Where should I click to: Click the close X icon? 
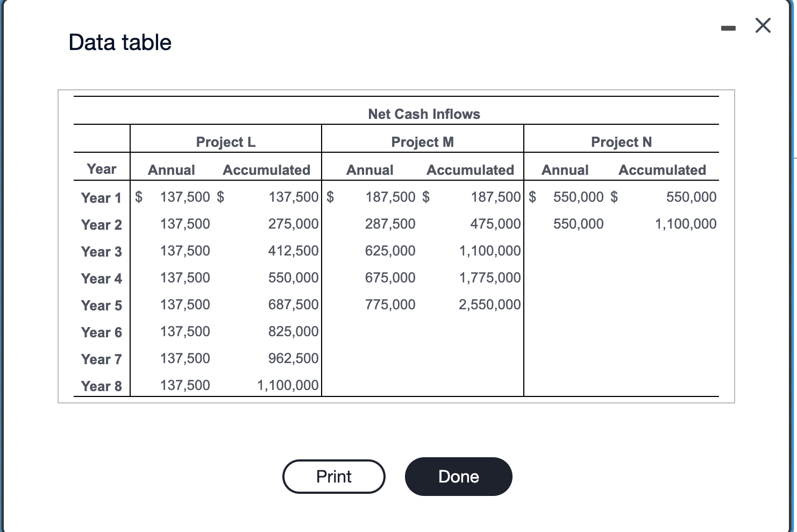(763, 25)
